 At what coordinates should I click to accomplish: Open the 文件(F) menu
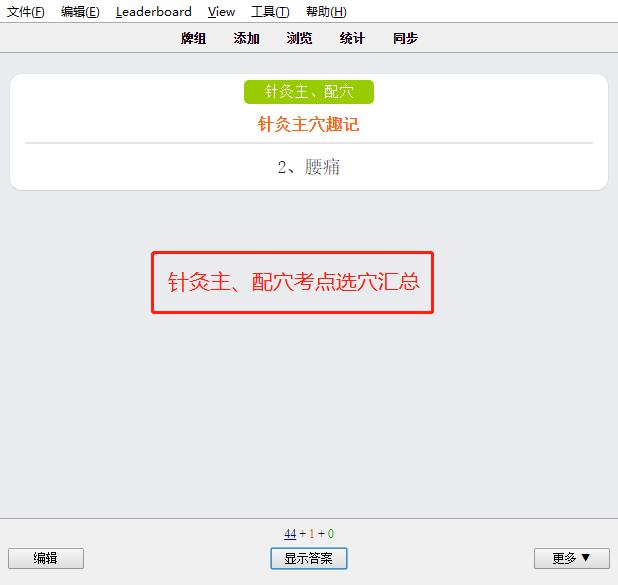tap(26, 12)
